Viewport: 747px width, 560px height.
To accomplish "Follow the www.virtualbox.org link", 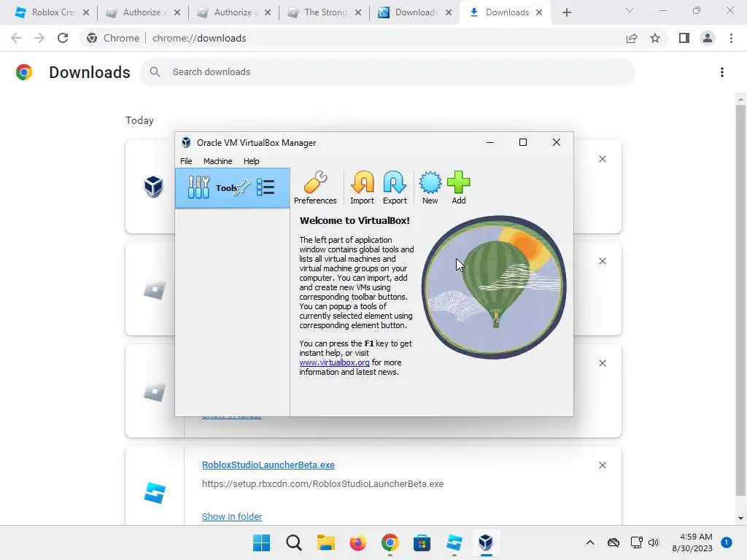I will click(x=334, y=362).
